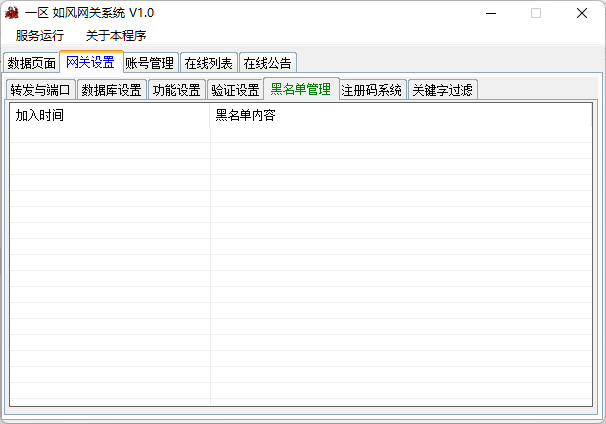Sort by the 加入时间 column header
Viewport: 606px width, 424px height.
[110, 115]
